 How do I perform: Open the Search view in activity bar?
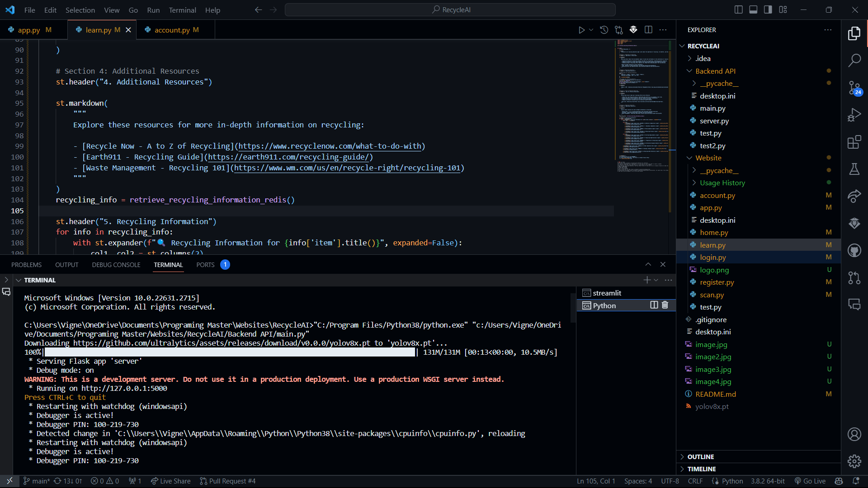tap(854, 60)
